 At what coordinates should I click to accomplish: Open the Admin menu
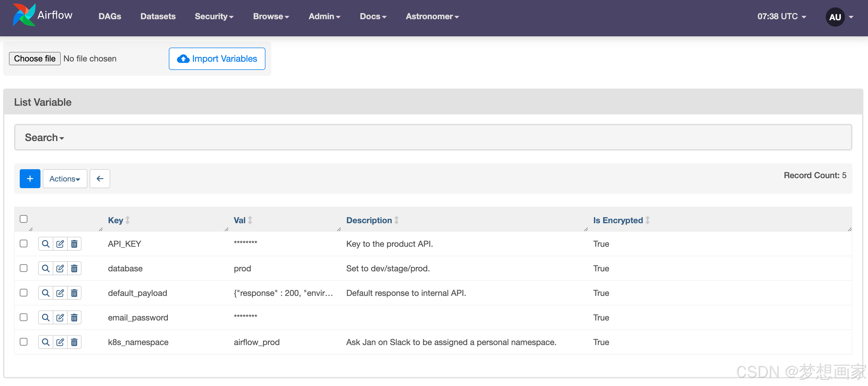(x=324, y=16)
